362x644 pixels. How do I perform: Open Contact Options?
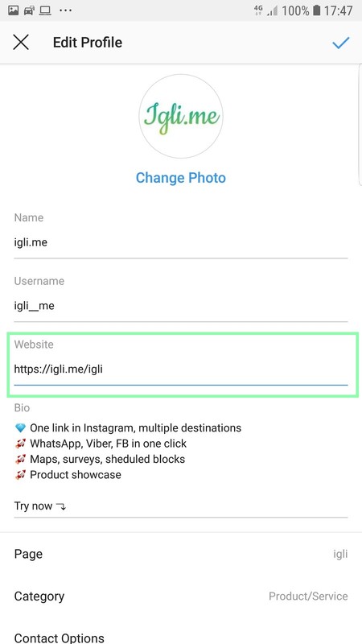pyautogui.click(x=181, y=636)
